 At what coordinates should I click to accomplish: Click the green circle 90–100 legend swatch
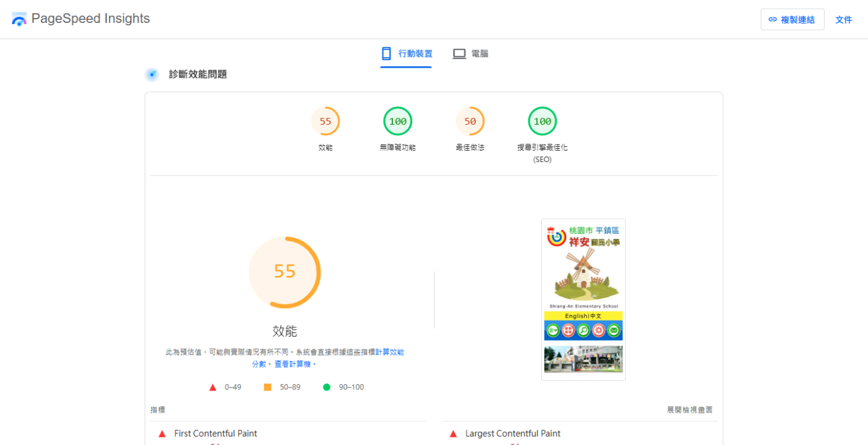pyautogui.click(x=327, y=387)
